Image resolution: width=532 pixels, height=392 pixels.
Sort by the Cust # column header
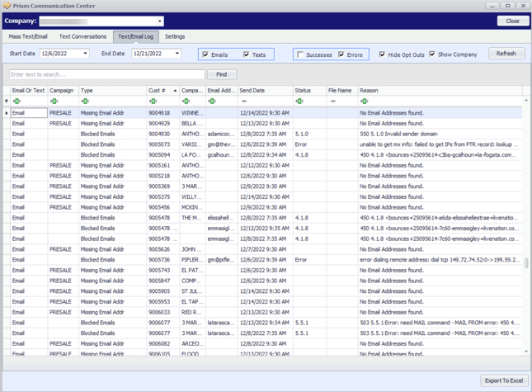(162, 91)
